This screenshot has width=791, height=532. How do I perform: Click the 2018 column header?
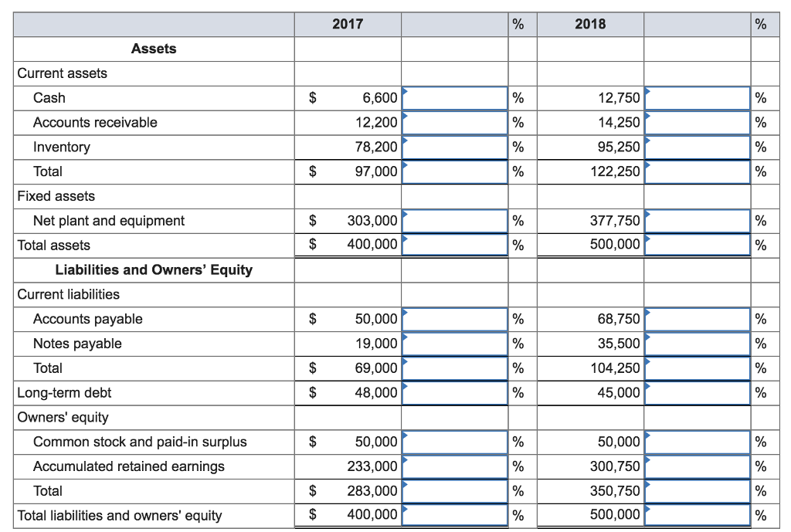pos(590,24)
